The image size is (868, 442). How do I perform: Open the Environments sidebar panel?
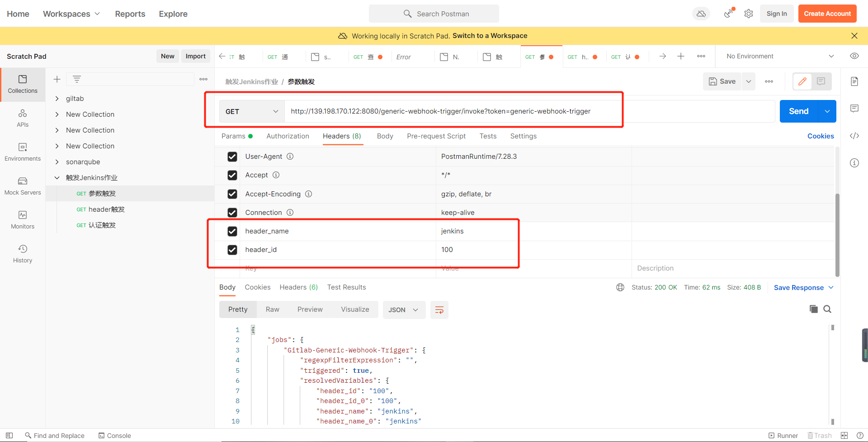tap(22, 152)
